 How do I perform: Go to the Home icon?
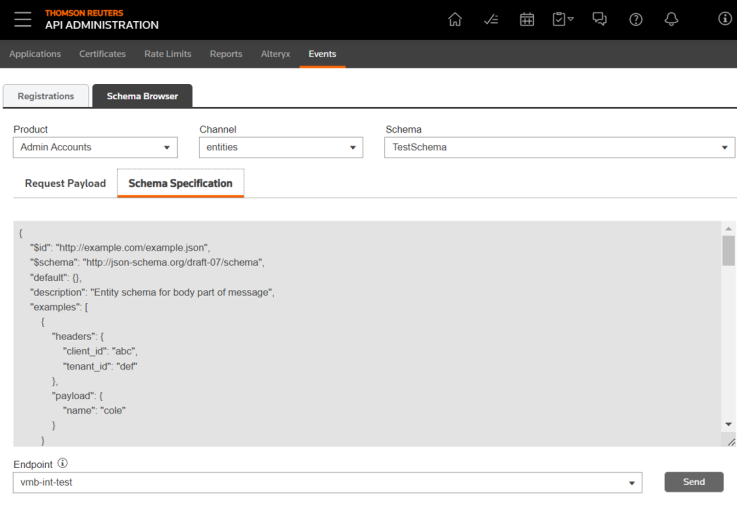455,19
